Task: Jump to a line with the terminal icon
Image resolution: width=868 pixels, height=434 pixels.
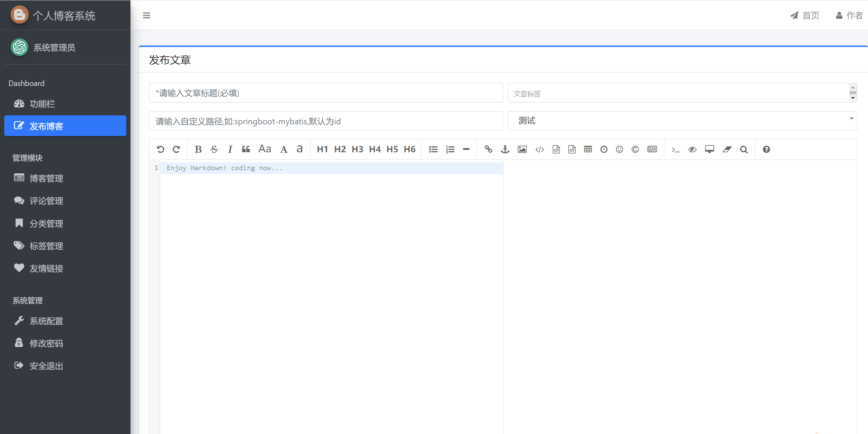Action: (x=675, y=149)
